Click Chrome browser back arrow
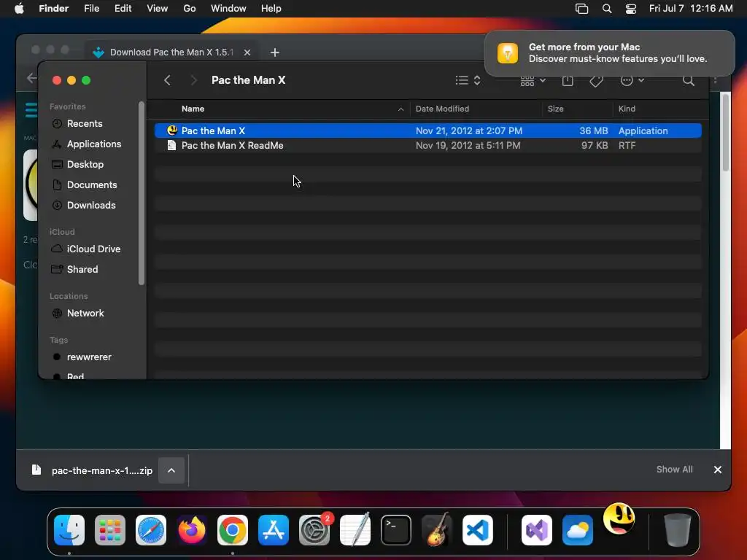 pyautogui.click(x=31, y=77)
